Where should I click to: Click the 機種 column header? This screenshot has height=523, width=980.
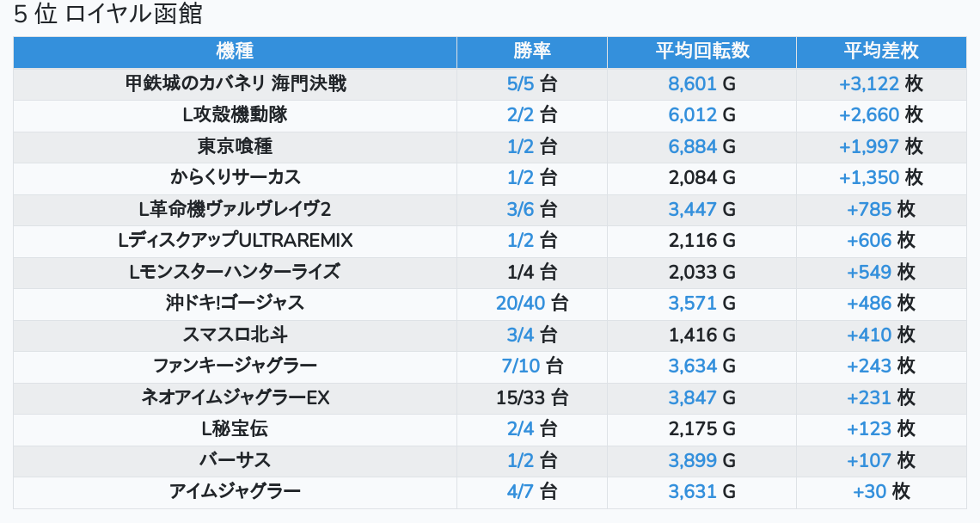coord(235,52)
